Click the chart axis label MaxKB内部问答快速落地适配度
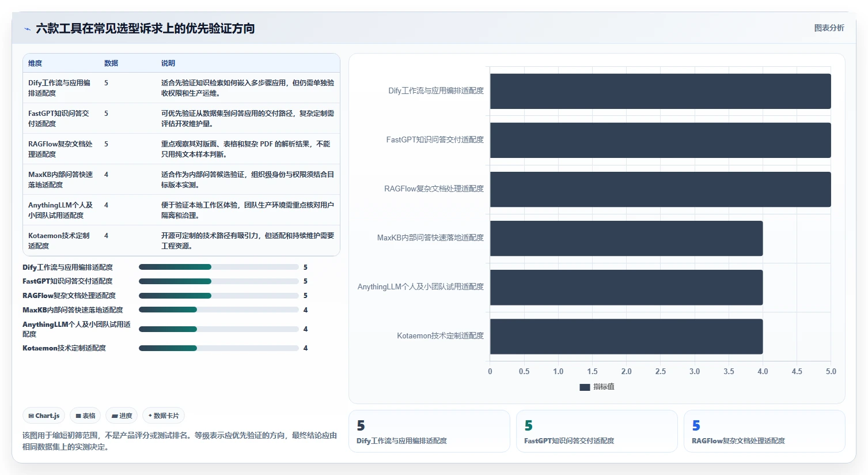The height and width of the screenshot is (475, 868). [430, 238]
